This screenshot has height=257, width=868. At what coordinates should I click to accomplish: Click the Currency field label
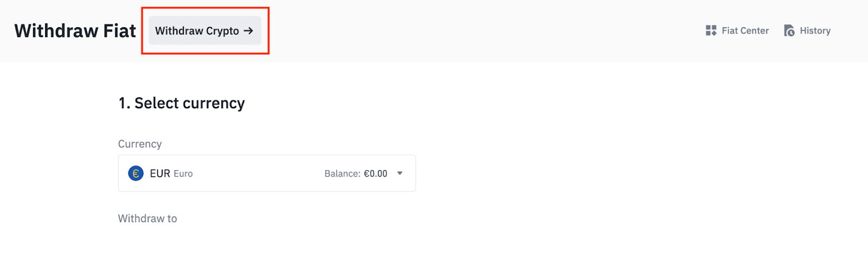140,144
